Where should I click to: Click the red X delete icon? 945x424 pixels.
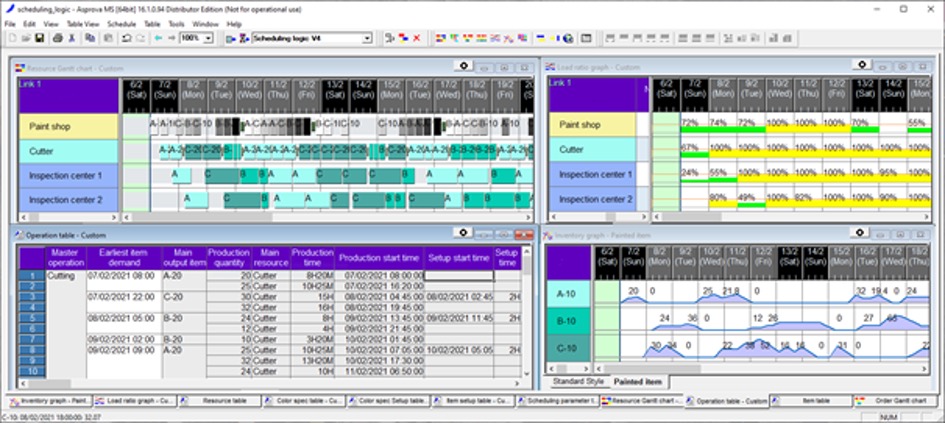[416, 38]
